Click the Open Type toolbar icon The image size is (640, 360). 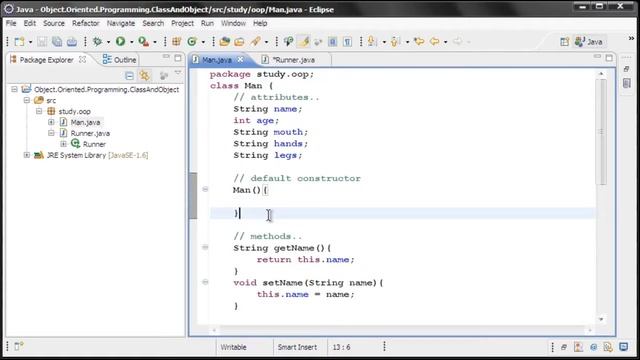224,41
